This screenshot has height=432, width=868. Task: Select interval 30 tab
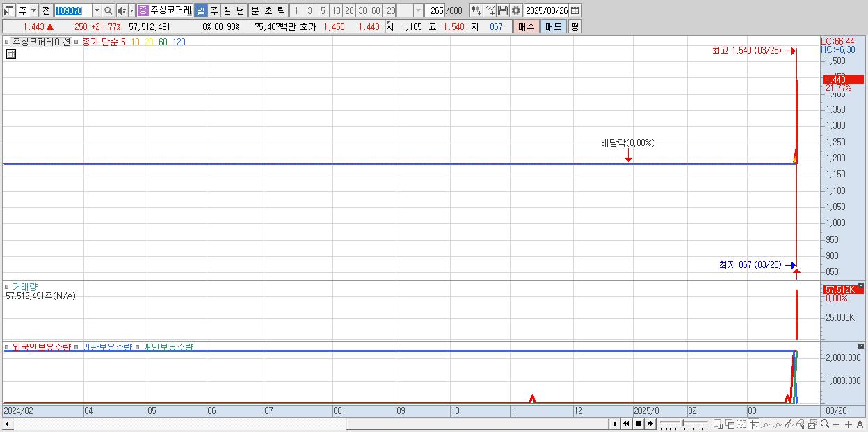click(x=362, y=10)
